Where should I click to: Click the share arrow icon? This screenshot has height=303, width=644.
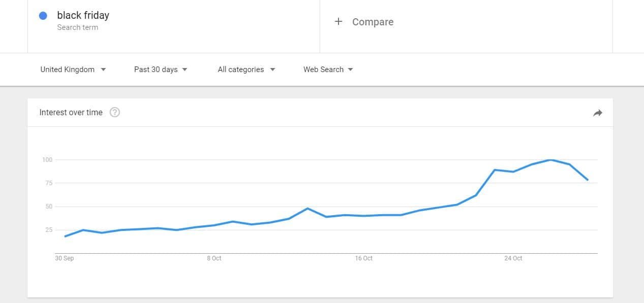(598, 113)
